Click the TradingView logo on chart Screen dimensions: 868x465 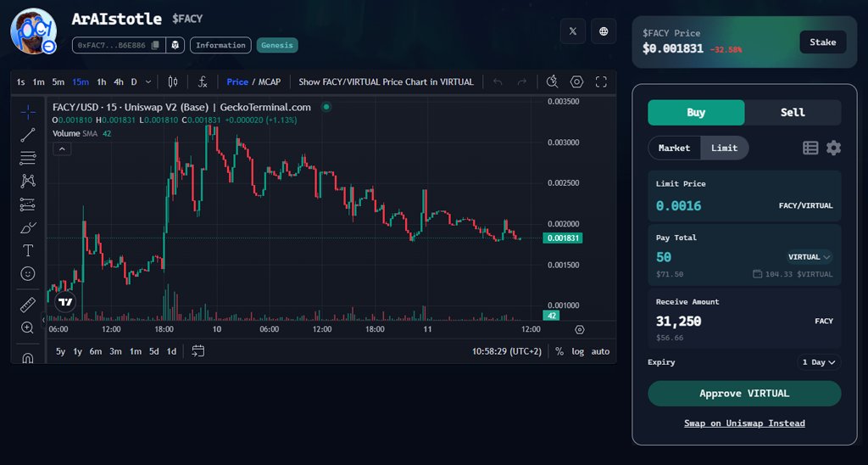tap(65, 302)
